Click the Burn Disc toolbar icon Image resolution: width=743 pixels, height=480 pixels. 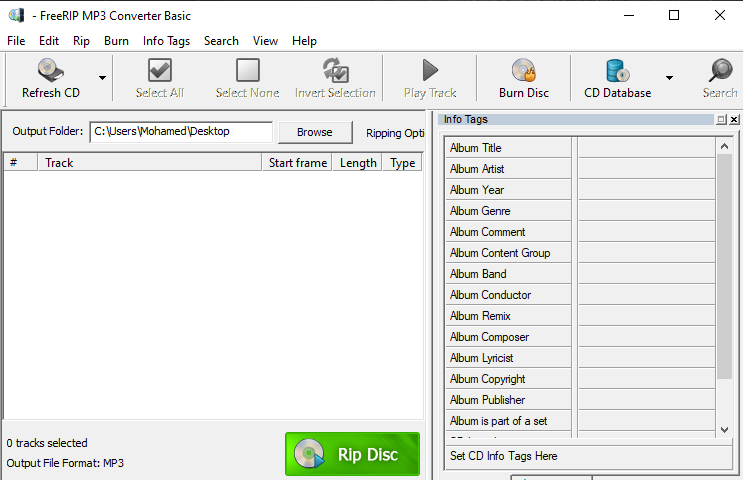pyautogui.click(x=524, y=70)
